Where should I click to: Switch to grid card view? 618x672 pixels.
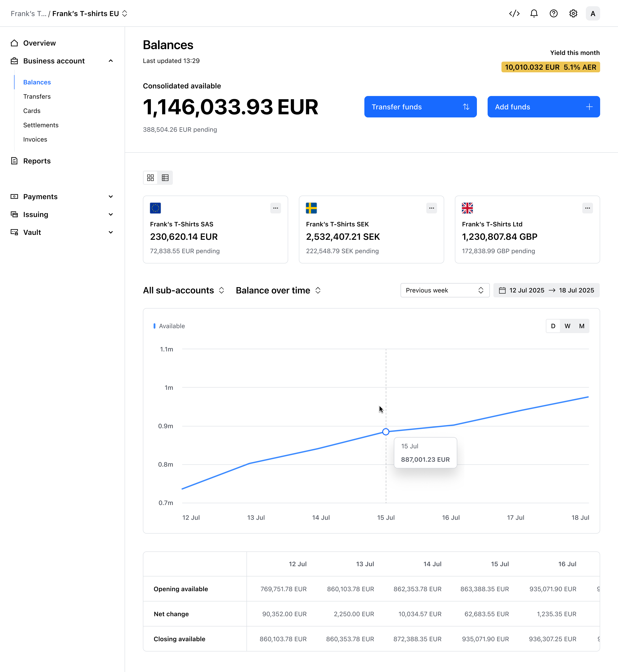click(150, 177)
